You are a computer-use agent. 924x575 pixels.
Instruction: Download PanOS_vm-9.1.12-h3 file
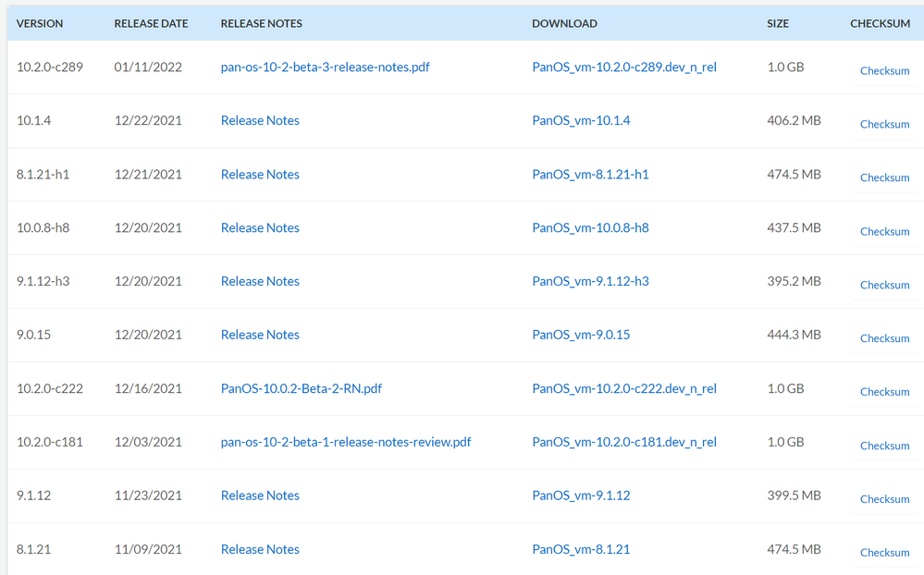coord(590,282)
